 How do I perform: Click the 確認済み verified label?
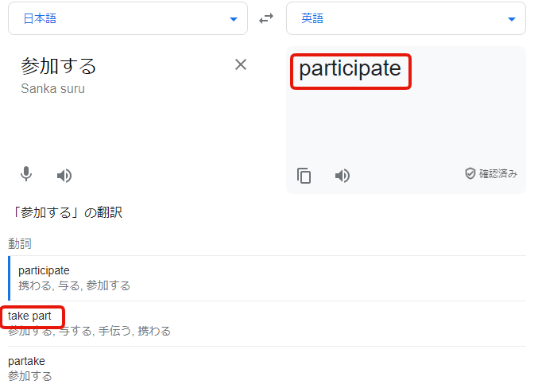point(497,173)
